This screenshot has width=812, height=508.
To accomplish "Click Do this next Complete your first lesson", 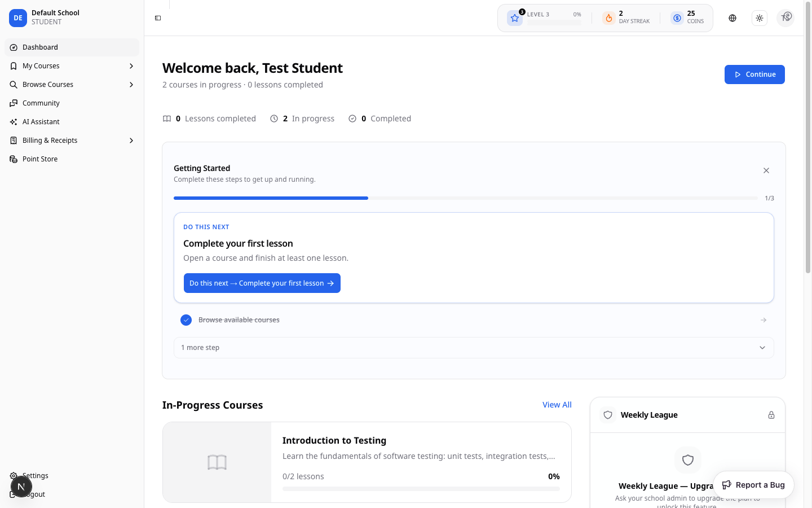I will click(262, 283).
